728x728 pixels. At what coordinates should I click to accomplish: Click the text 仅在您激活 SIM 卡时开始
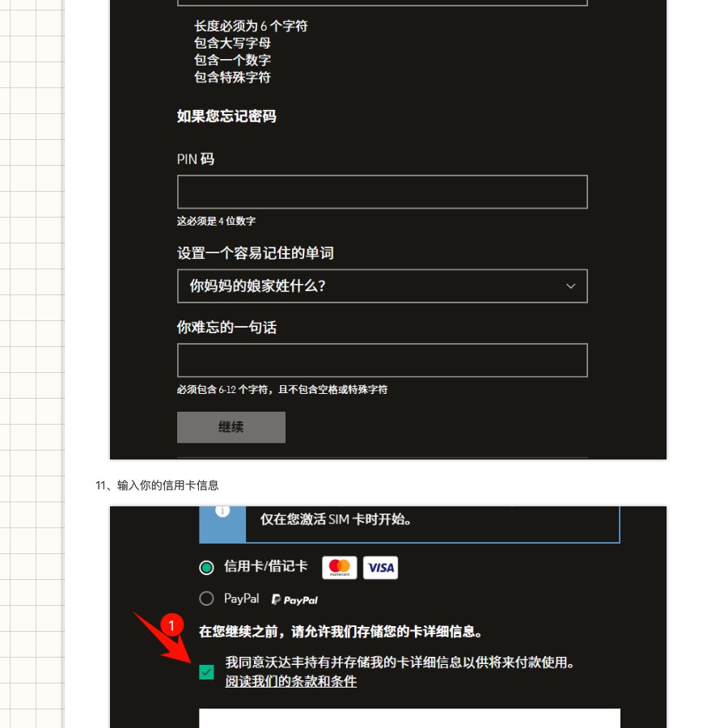pyautogui.click(x=336, y=519)
